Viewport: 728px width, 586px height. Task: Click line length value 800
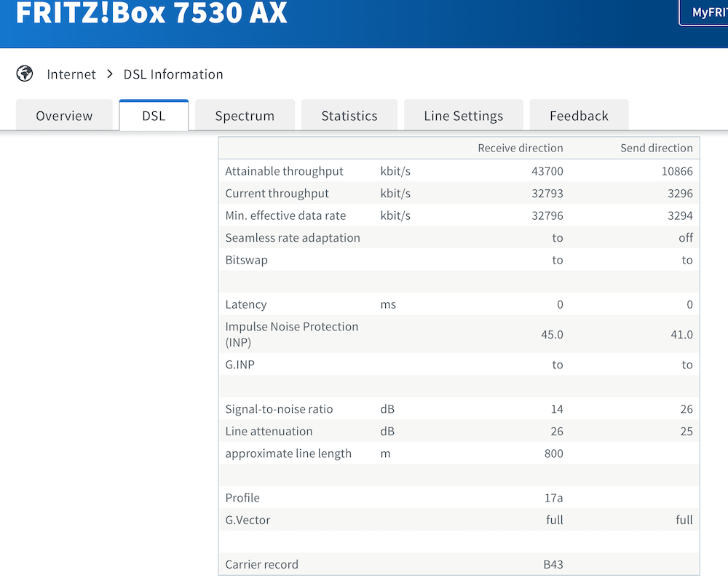[553, 454]
